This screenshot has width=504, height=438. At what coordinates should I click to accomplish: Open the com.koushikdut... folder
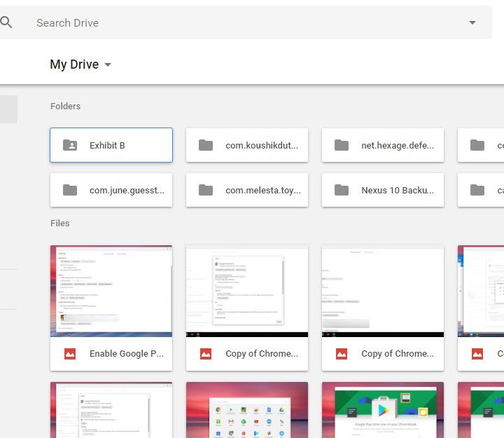[x=247, y=145]
